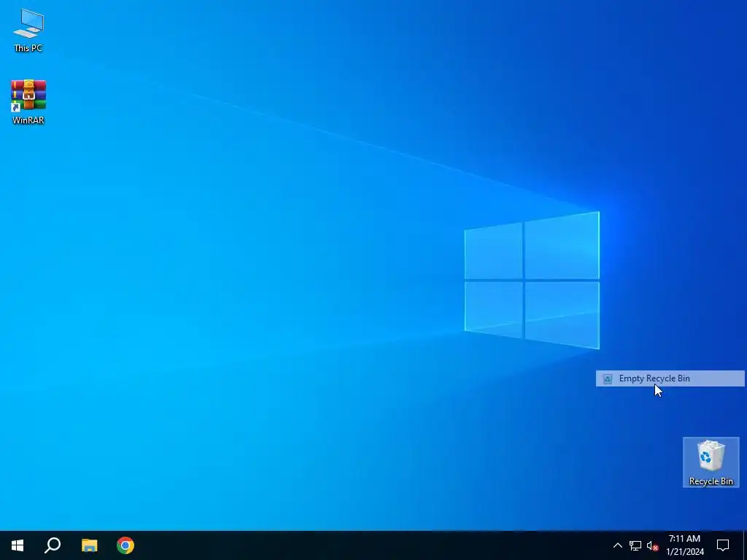Image resolution: width=747 pixels, height=560 pixels.
Task: Open the Windows Start menu
Action: (x=18, y=545)
